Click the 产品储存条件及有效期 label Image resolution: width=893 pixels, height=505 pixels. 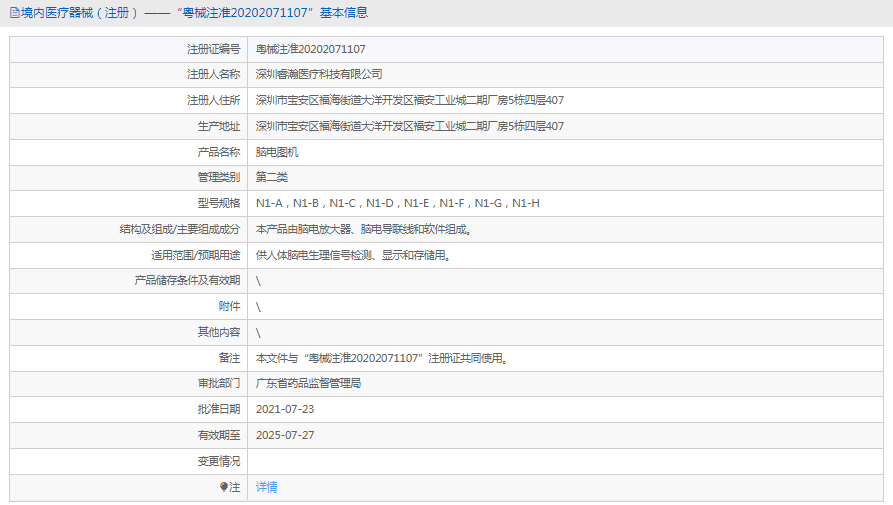[187, 281]
